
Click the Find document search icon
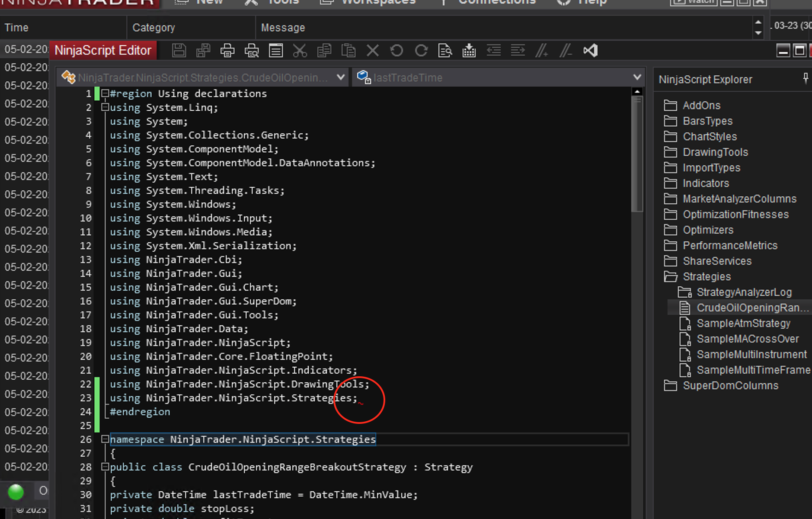click(x=445, y=51)
